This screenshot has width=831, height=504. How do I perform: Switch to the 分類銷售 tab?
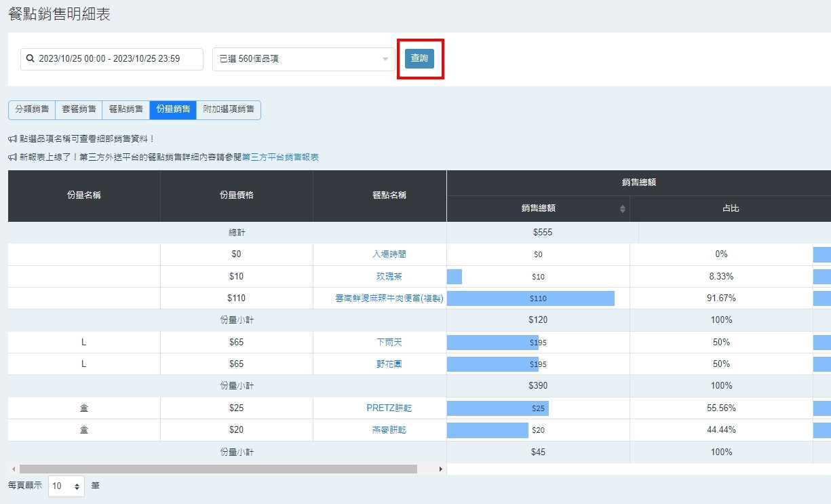pyautogui.click(x=32, y=110)
